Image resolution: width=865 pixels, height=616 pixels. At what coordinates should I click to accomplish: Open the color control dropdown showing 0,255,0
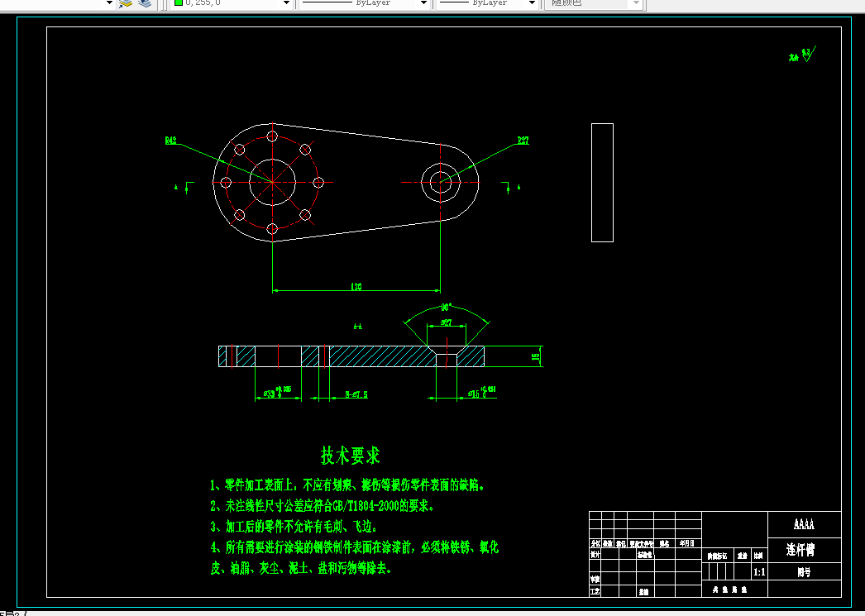click(x=286, y=2)
